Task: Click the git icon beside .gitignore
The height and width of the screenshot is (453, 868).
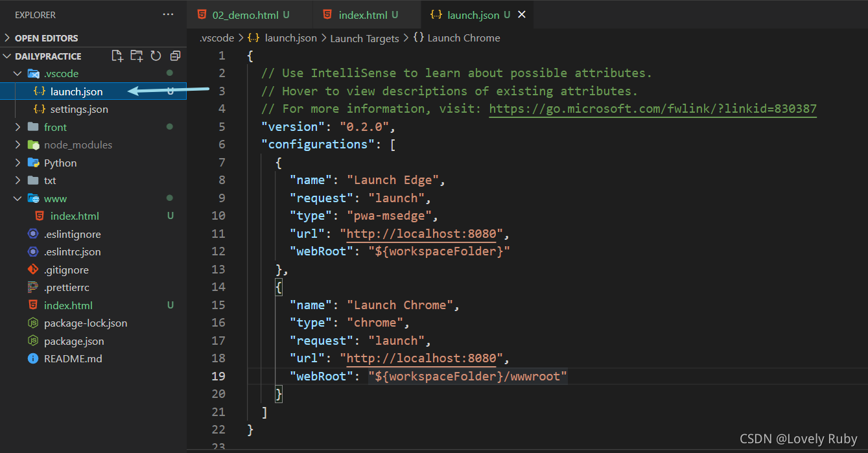Action: [x=33, y=270]
